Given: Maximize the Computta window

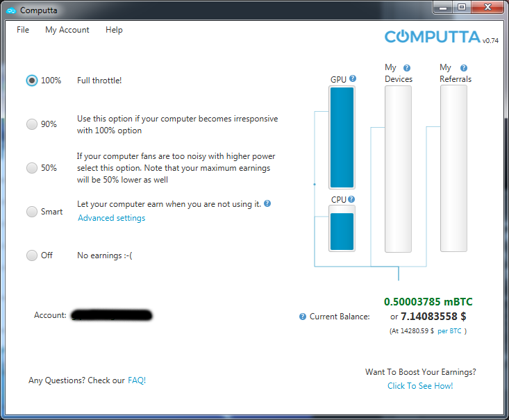Looking at the screenshot, I should (462, 8).
